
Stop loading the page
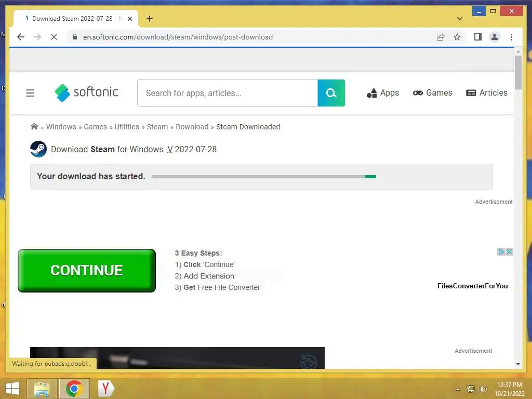(54, 37)
